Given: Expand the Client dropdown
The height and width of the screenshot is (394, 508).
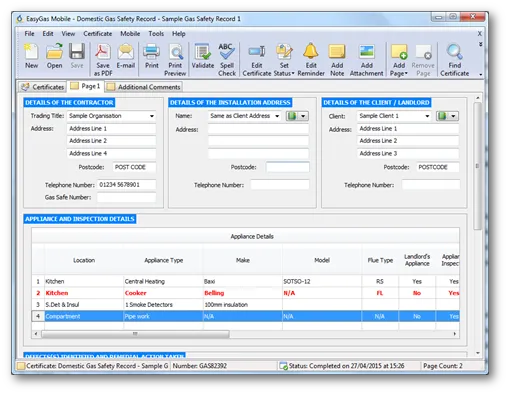Looking at the screenshot, I should pos(427,116).
